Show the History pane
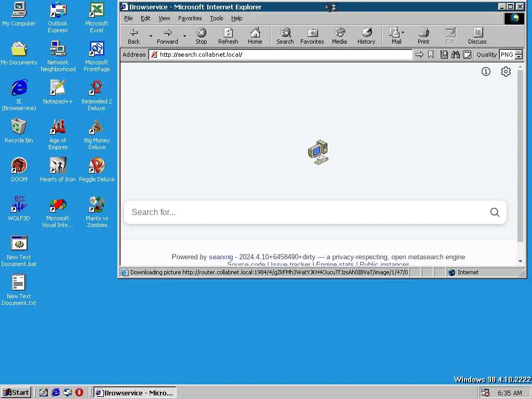 [x=366, y=36]
